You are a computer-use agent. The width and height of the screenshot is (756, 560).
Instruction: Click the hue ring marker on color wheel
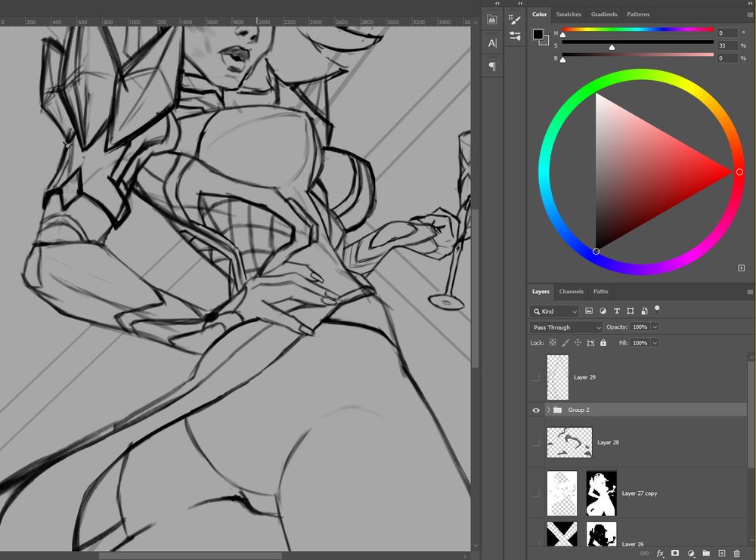[739, 172]
